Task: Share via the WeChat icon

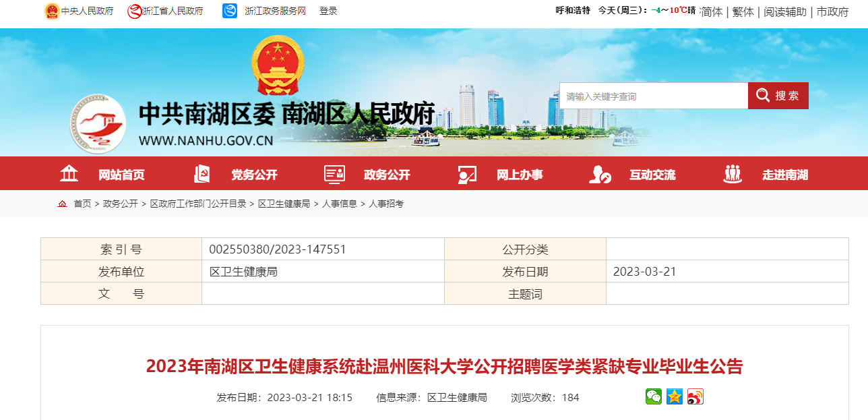Action: [654, 396]
